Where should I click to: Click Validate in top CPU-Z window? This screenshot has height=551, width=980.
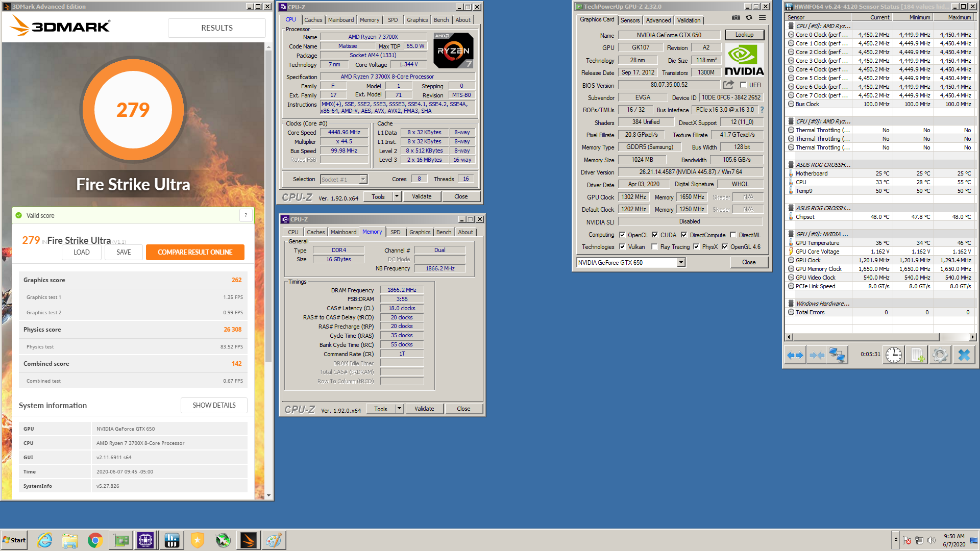pyautogui.click(x=422, y=196)
